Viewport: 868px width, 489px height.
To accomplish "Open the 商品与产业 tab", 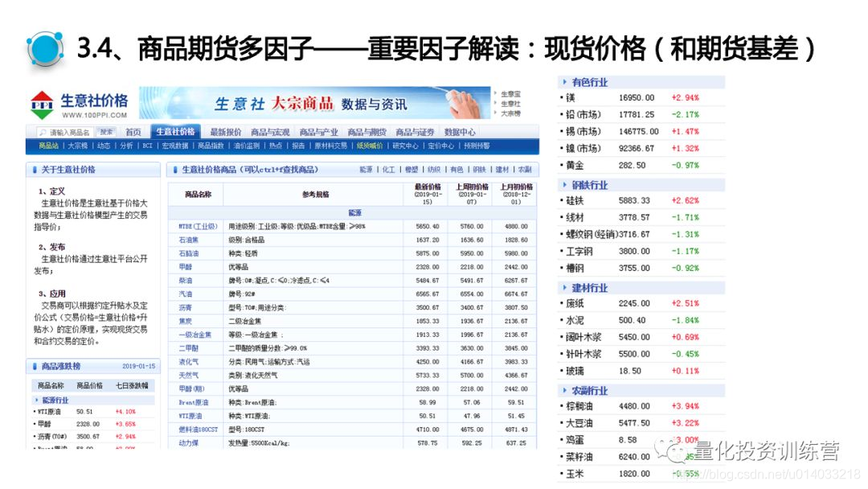I will [x=318, y=132].
